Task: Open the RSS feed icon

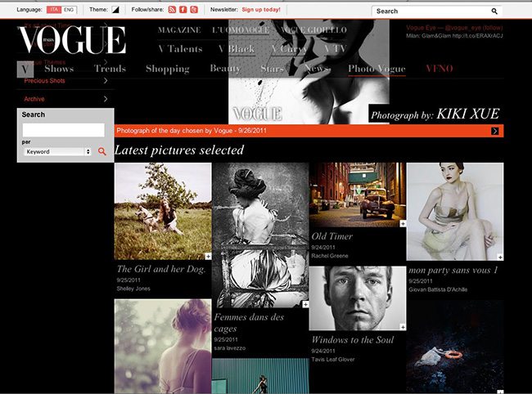Action: [x=172, y=10]
